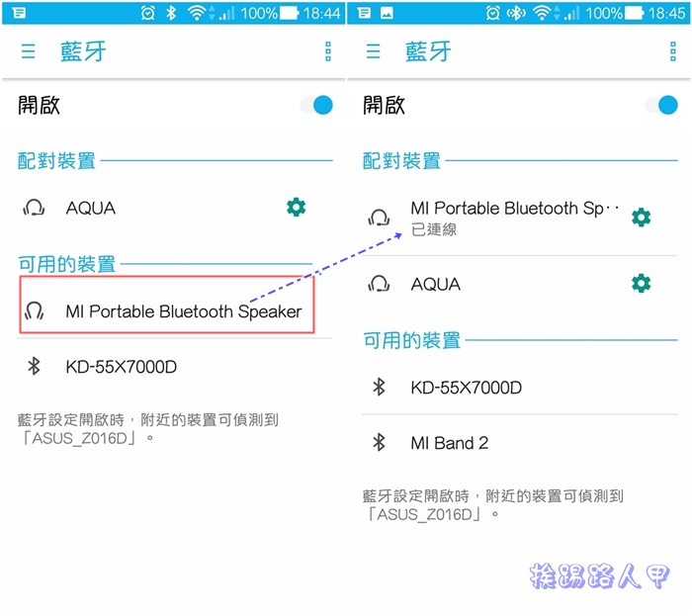
Task: Tap Wi-Fi icon in left status bar
Action: [x=196, y=13]
